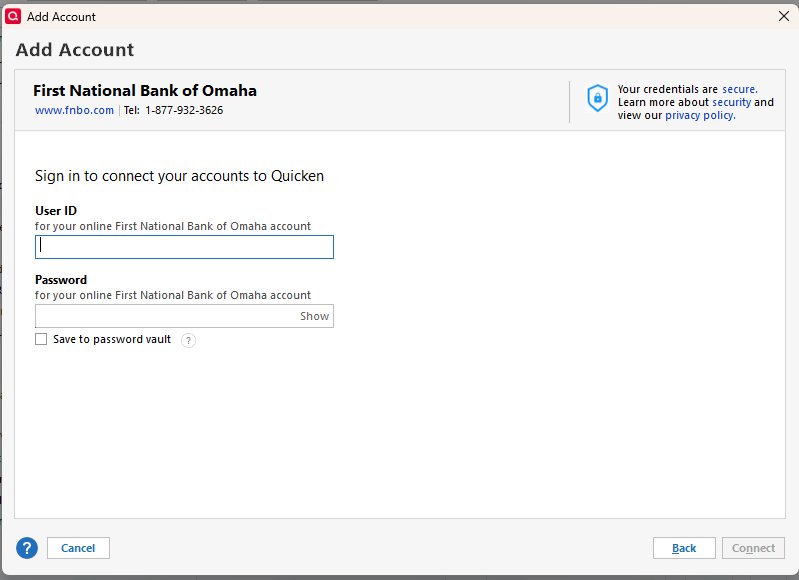Click the Tel: 1-877-932-3626 phone text
Screen dimensions: 799x580
(173, 110)
